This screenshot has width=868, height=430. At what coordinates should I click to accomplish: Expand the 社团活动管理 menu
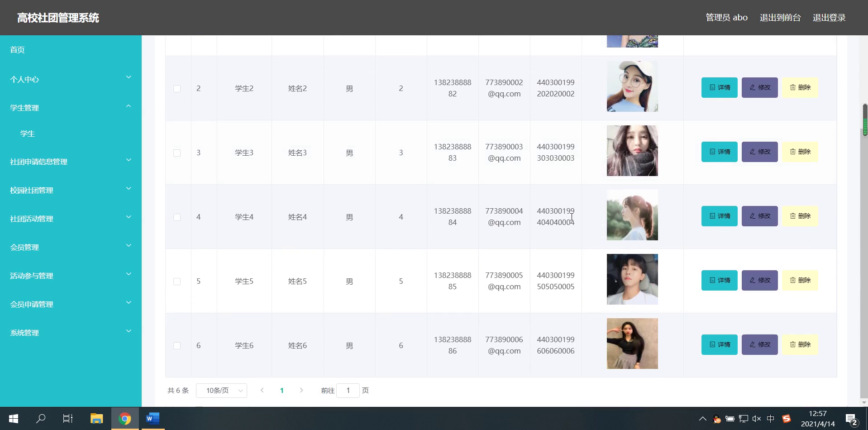[x=71, y=219]
